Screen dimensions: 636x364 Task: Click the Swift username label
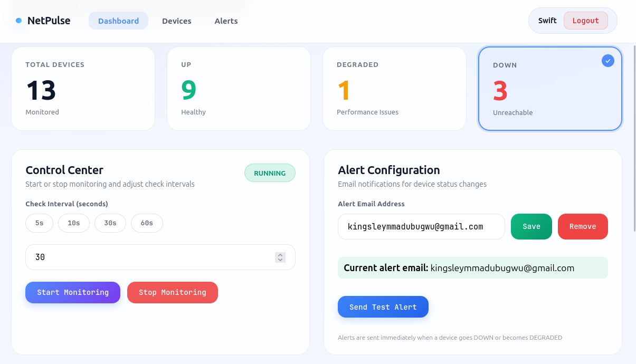coord(547,21)
